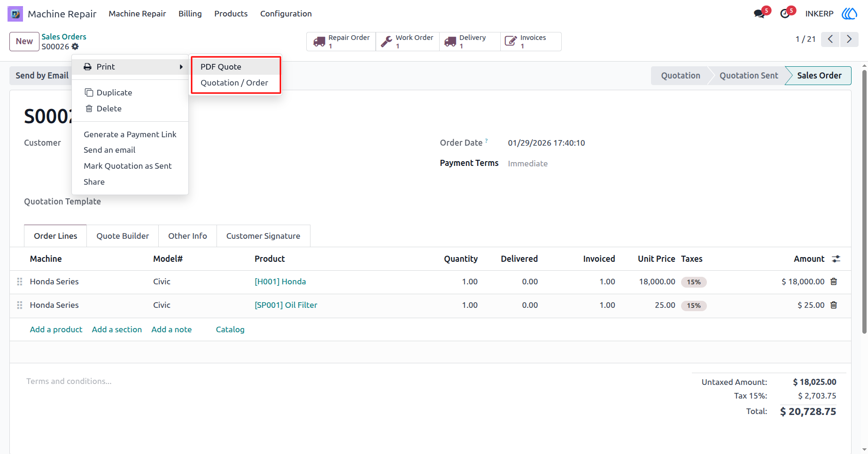Screen dimensions: 868x454
Task: Select Duplicate in the action menu
Action: coord(130,93)
